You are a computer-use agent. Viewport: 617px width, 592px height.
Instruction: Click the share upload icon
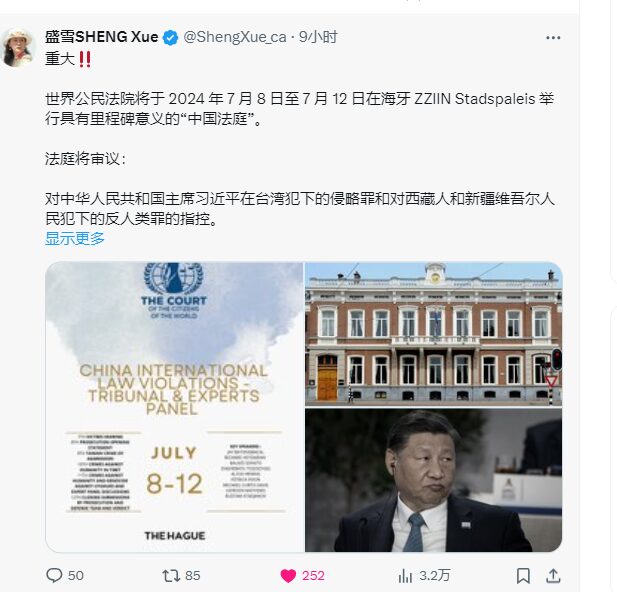553,575
